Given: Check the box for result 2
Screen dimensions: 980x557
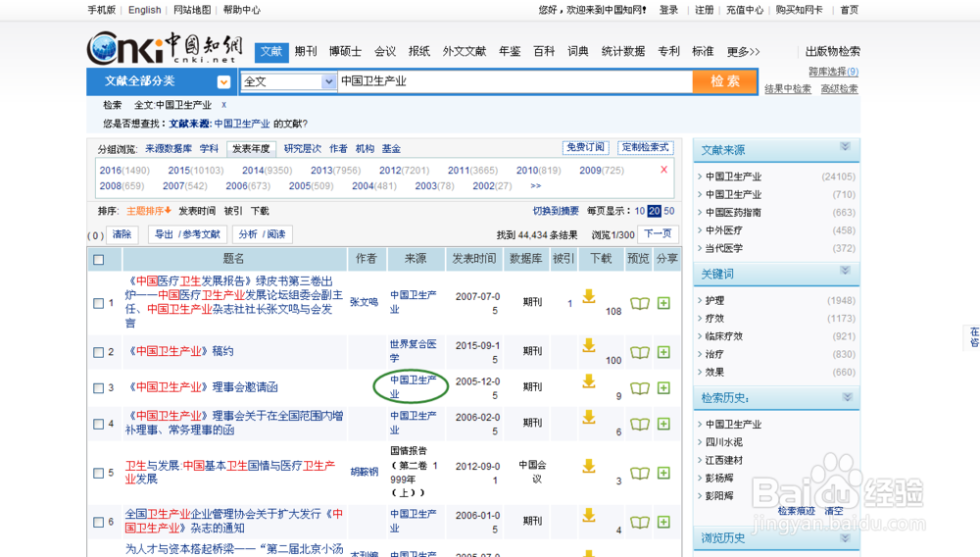Looking at the screenshot, I should [98, 352].
